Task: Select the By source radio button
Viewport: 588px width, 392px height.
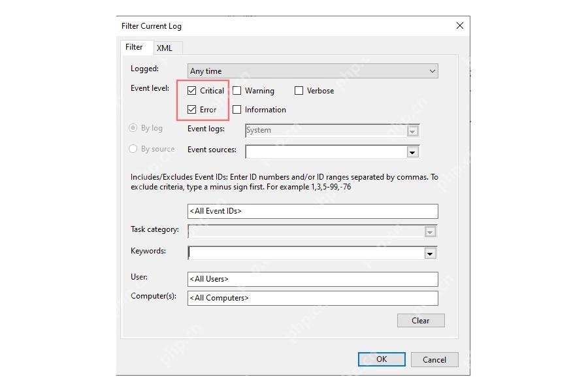Action: point(133,148)
